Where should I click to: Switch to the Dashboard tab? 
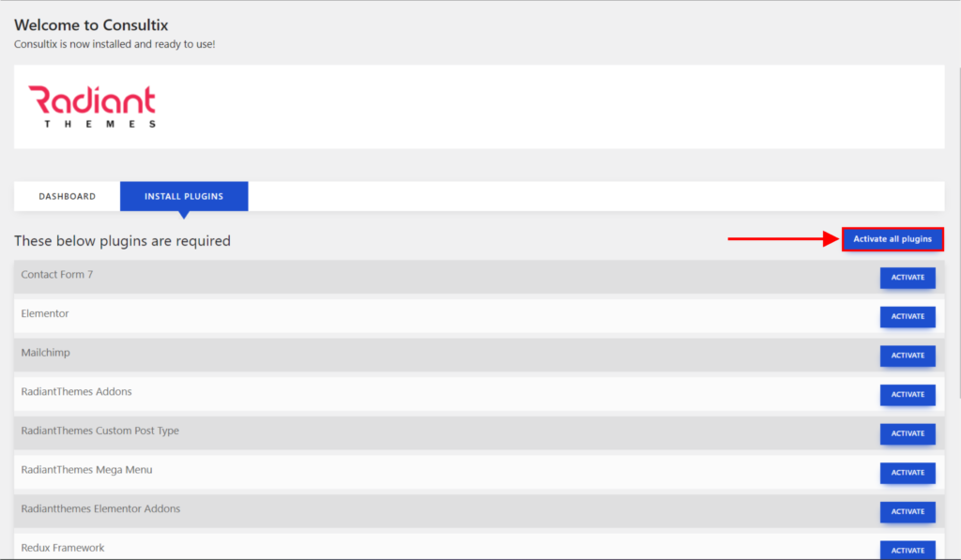coord(67,196)
